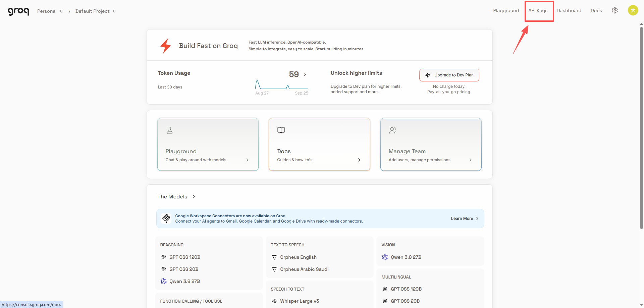
Task: Click the chevron beside Learn More
Action: click(x=477, y=219)
